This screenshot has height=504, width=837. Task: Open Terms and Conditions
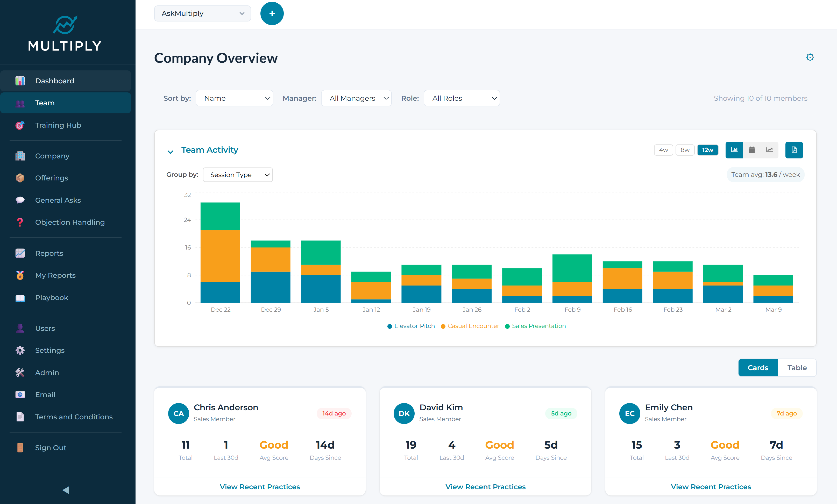(x=74, y=417)
